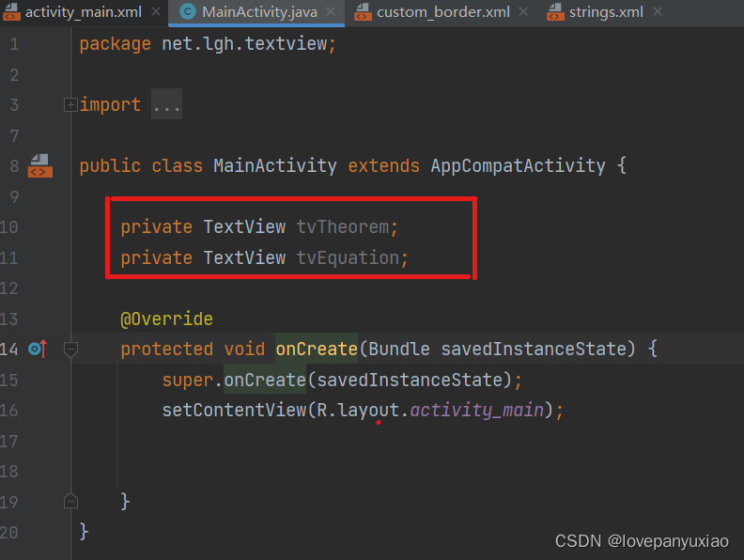This screenshot has height=560, width=744.
Task: Click the Bundle parameter type
Action: point(399,350)
